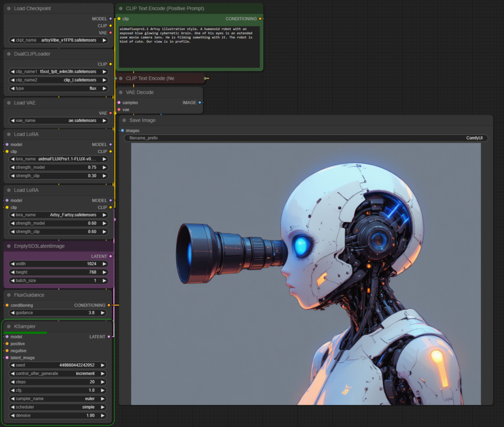Decrease height 768 with left arrow
This screenshot has height=427, width=504.
point(12,272)
